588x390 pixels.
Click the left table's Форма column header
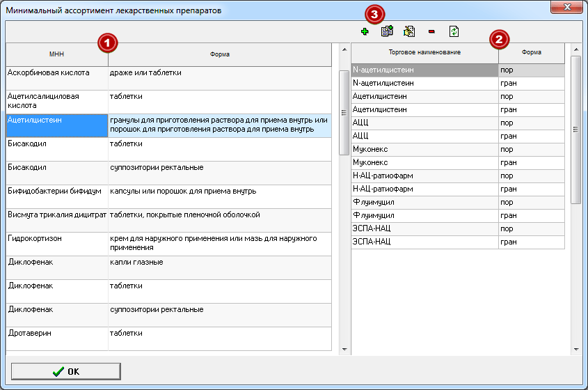(220, 54)
